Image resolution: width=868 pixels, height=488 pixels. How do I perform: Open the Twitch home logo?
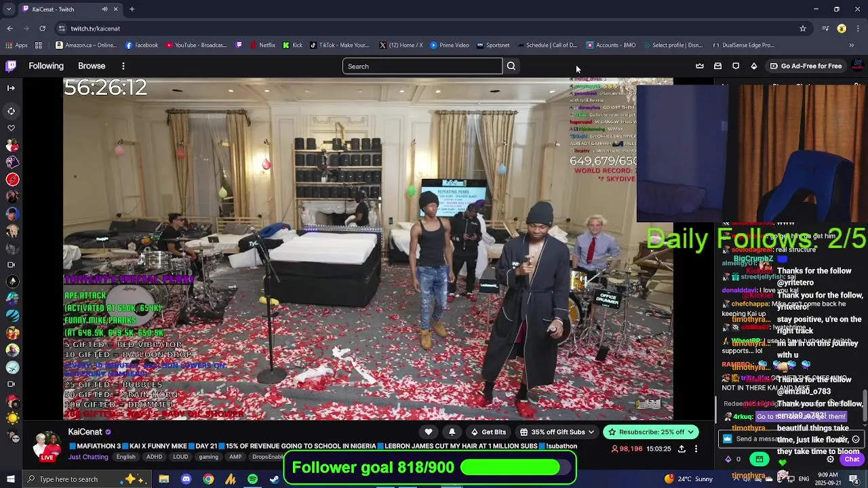tap(11, 66)
